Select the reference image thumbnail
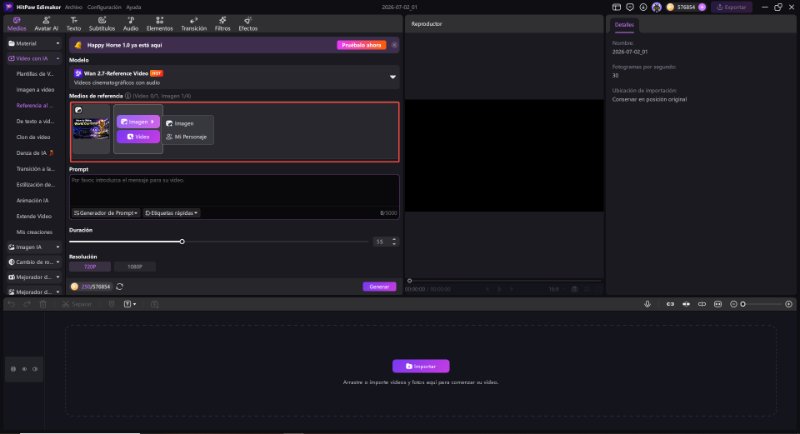The width and height of the screenshot is (800, 434). [91, 129]
